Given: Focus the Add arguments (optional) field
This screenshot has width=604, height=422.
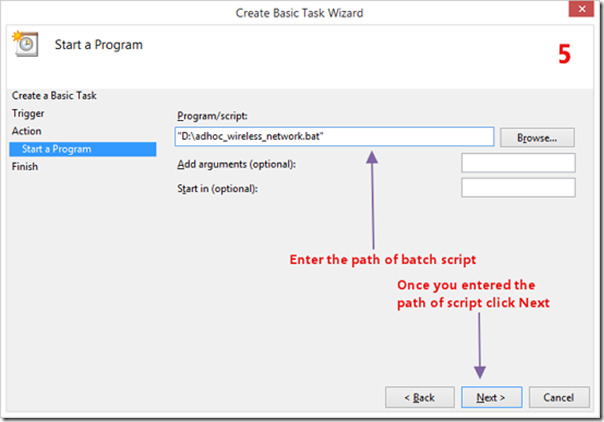Looking at the screenshot, I should click(x=518, y=163).
